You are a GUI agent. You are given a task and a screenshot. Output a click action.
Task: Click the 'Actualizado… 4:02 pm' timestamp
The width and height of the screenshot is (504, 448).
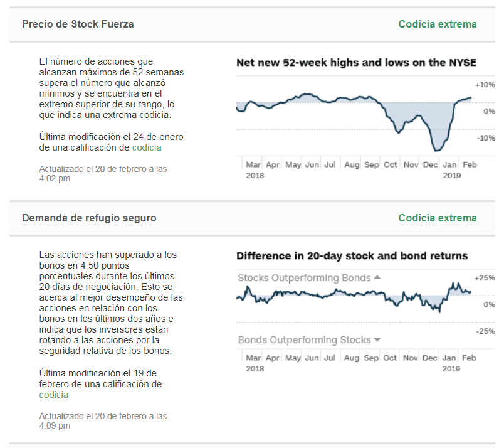tap(103, 174)
